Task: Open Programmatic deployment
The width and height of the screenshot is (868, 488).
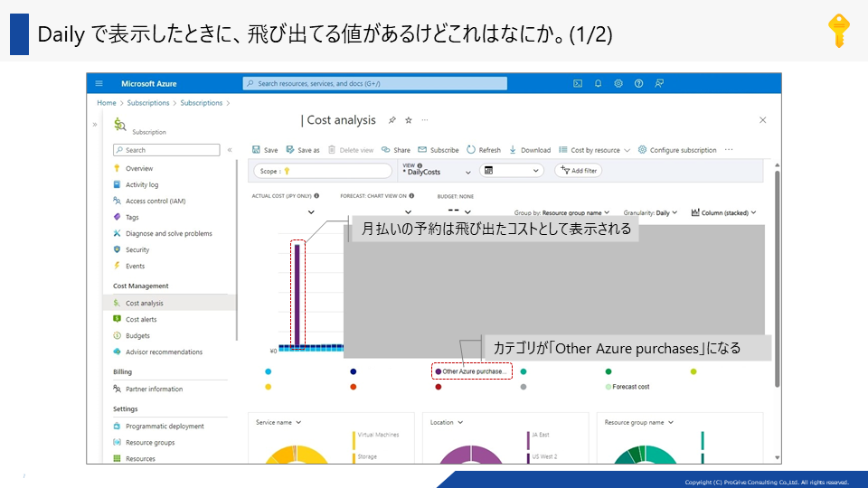Action: click(165, 426)
